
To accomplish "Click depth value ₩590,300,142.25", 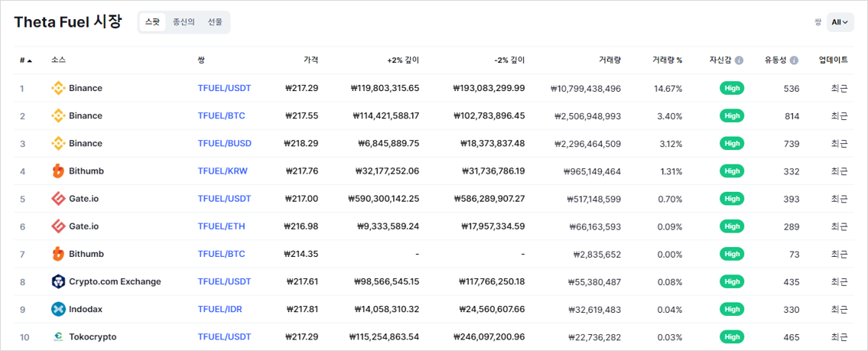I will point(384,199).
